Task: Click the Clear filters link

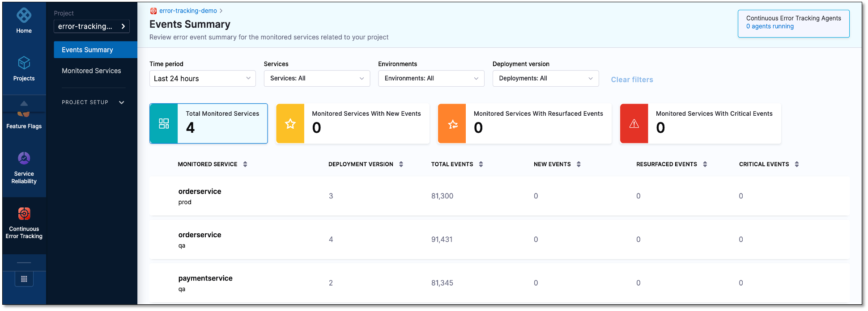Action: click(632, 80)
